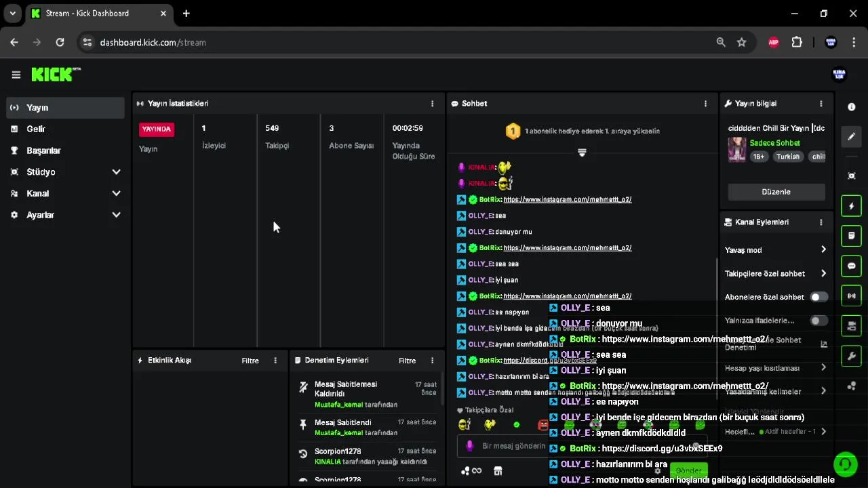Open Yayın İstatistikleri panel three-dot menu
Image resolution: width=868 pixels, height=488 pixels.
(x=432, y=104)
